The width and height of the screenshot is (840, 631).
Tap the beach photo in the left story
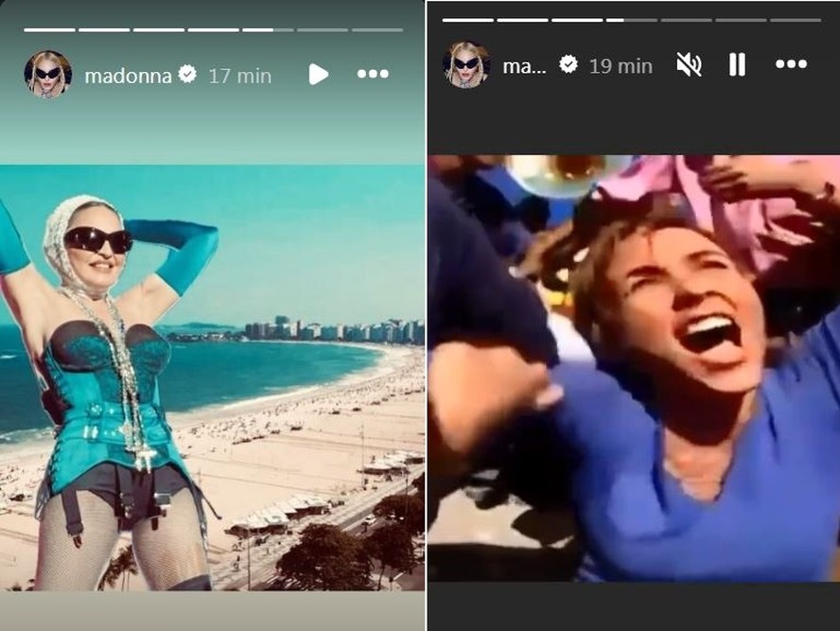click(212, 377)
